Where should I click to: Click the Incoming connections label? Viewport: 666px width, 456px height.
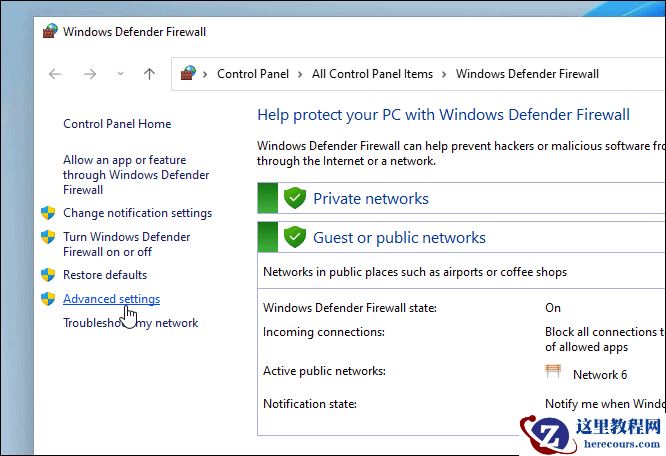click(x=324, y=332)
